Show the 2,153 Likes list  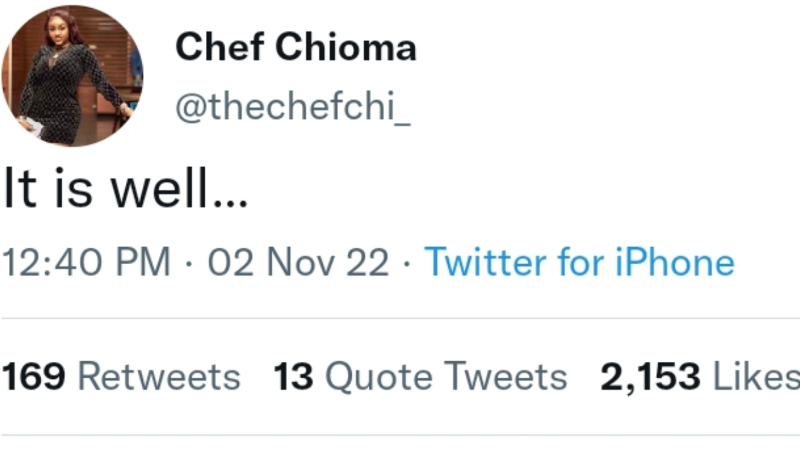point(699,377)
